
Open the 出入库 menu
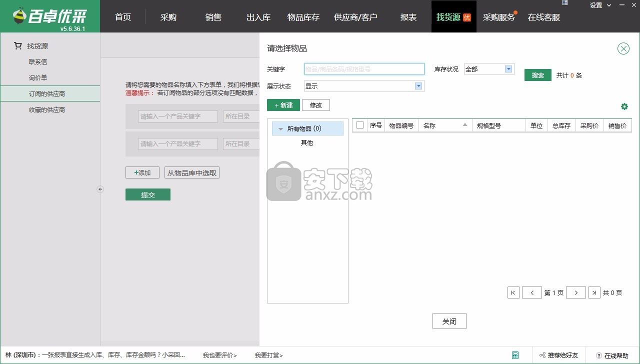pyautogui.click(x=258, y=17)
